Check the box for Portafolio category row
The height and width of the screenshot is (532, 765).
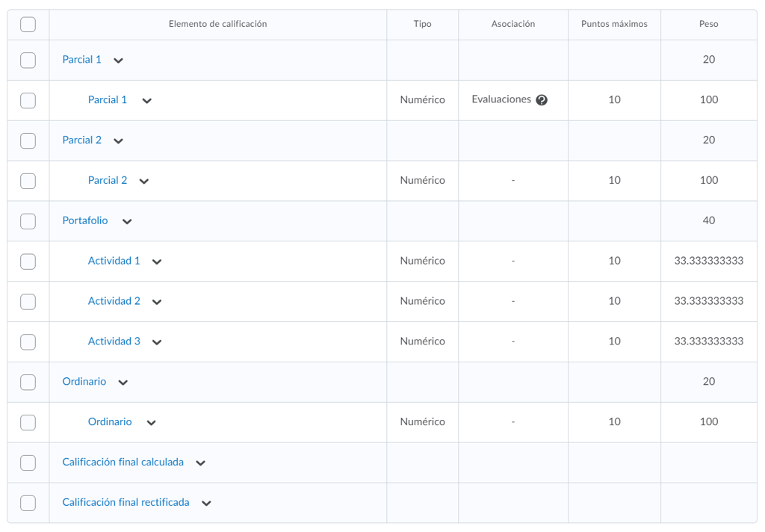[x=28, y=221]
